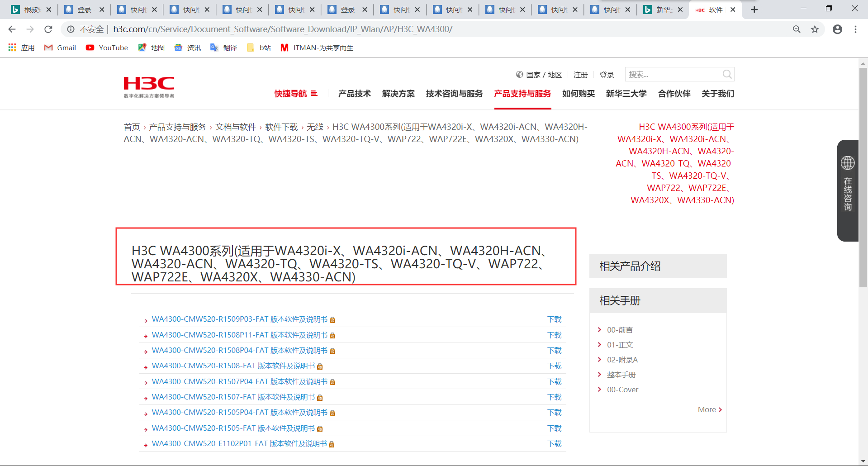Viewport: 868px width, 466px height.
Task: Open the 解决方案 menu
Action: point(398,94)
